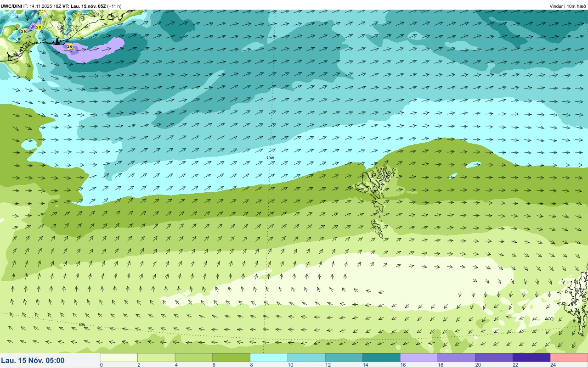588x368 pixels.
Task: Click the legend scale value 24
Action: tap(553, 365)
